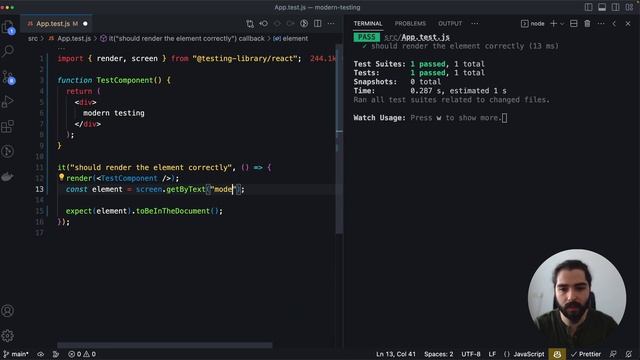Open the Docker whale view in activity bar
Image resolution: width=640 pixels, height=360 pixels.
tap(8, 177)
